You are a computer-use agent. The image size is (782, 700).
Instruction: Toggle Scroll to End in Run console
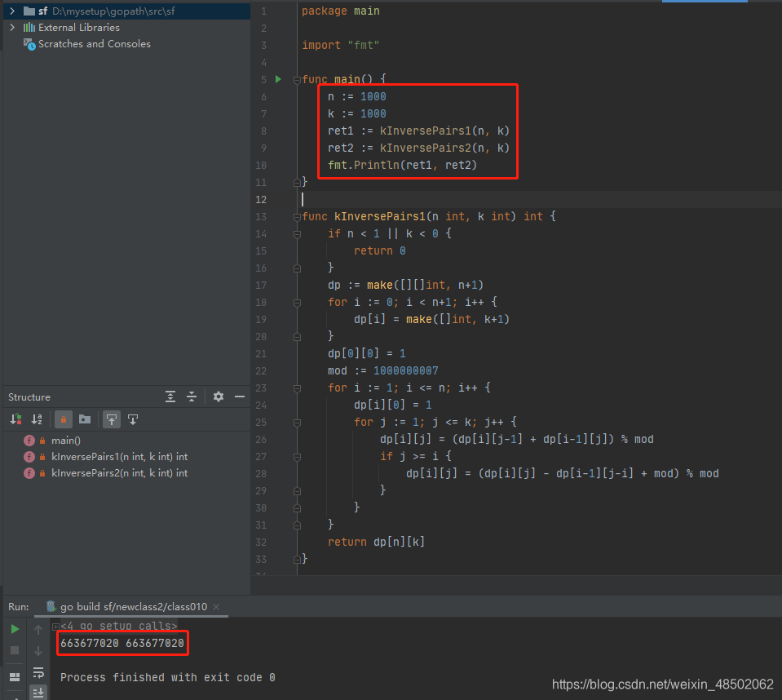pos(38,692)
